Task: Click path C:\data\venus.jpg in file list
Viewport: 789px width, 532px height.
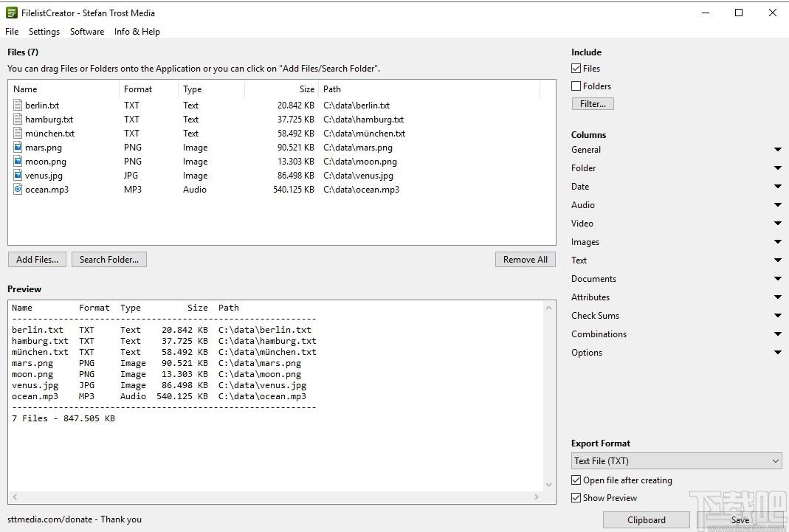Action: (x=358, y=176)
